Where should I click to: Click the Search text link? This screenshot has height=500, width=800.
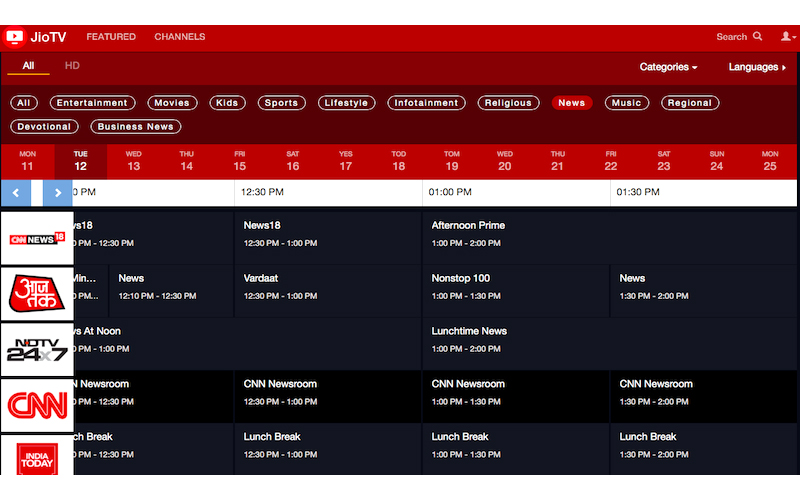pyautogui.click(x=732, y=37)
